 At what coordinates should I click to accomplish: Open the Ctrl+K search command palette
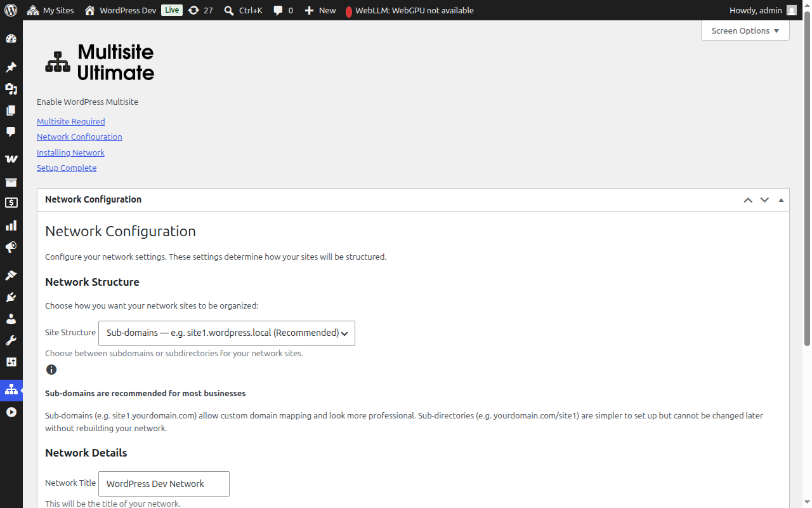pyautogui.click(x=243, y=10)
